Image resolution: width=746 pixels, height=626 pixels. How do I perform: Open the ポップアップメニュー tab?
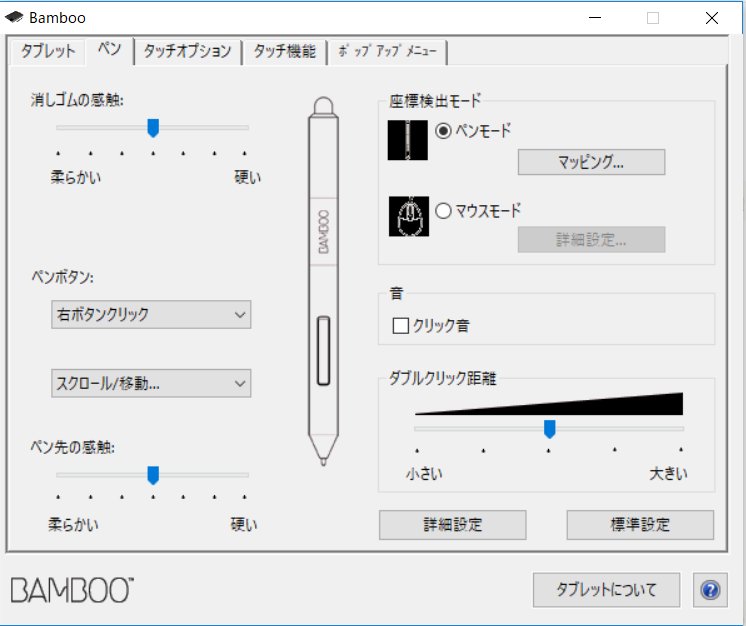(387, 51)
